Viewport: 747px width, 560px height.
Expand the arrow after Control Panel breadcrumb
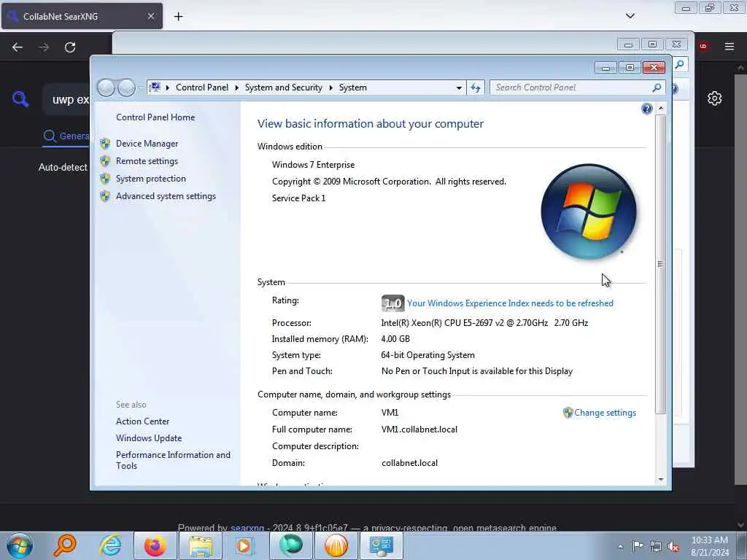pos(237,87)
